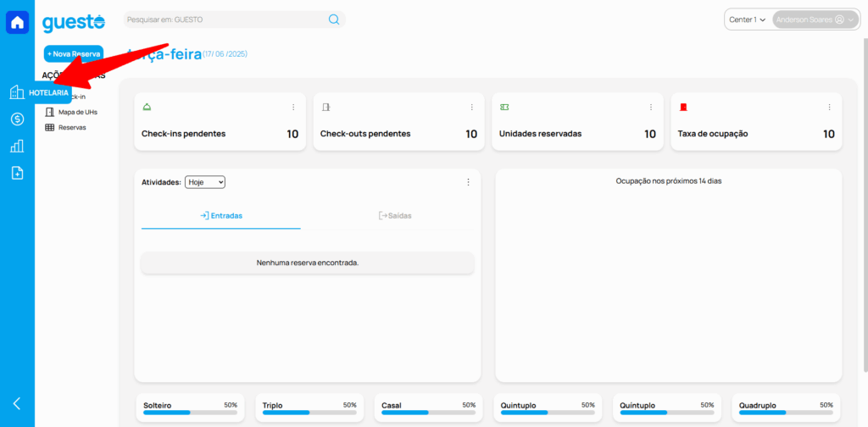Click the Nova Reserva button

73,53
